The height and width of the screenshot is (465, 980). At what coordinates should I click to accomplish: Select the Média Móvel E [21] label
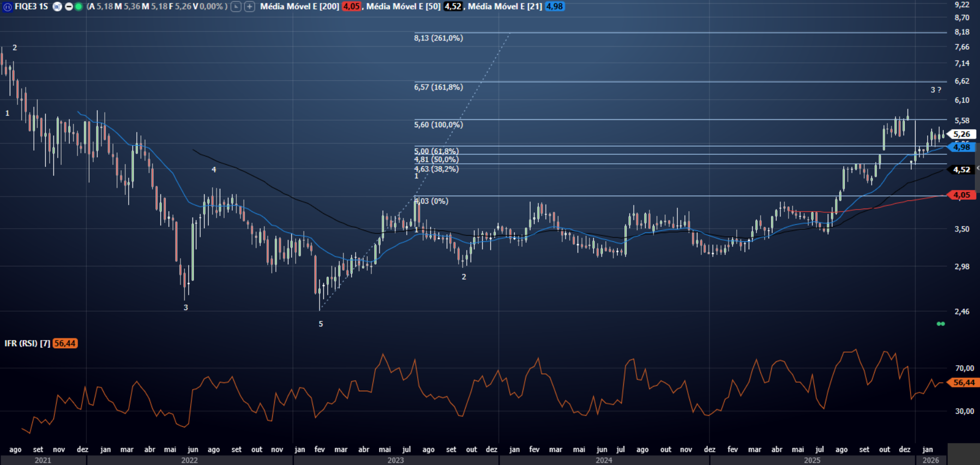coord(504,7)
